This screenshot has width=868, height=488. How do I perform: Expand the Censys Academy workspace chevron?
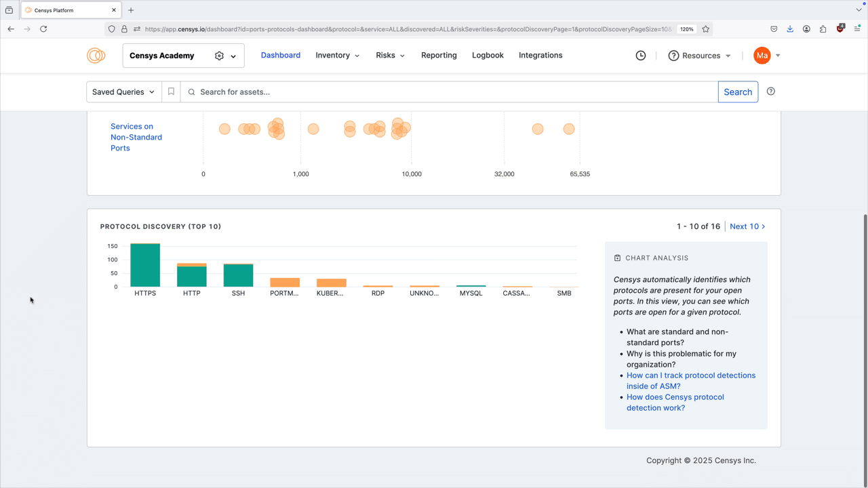(233, 56)
